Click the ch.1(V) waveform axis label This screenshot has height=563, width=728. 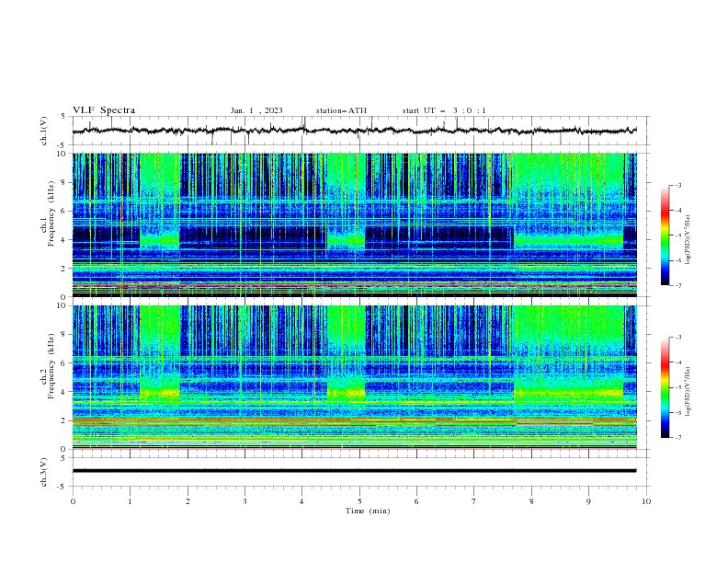[x=44, y=131]
